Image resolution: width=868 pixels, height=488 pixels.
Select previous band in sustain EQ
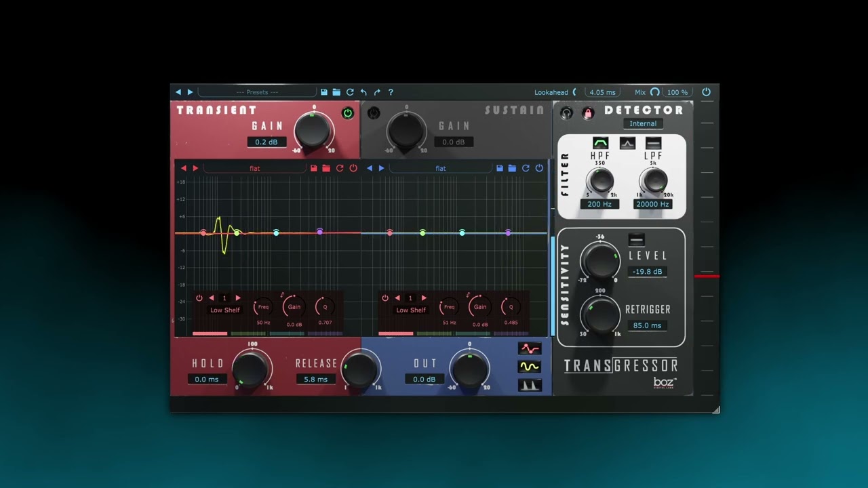coord(397,298)
